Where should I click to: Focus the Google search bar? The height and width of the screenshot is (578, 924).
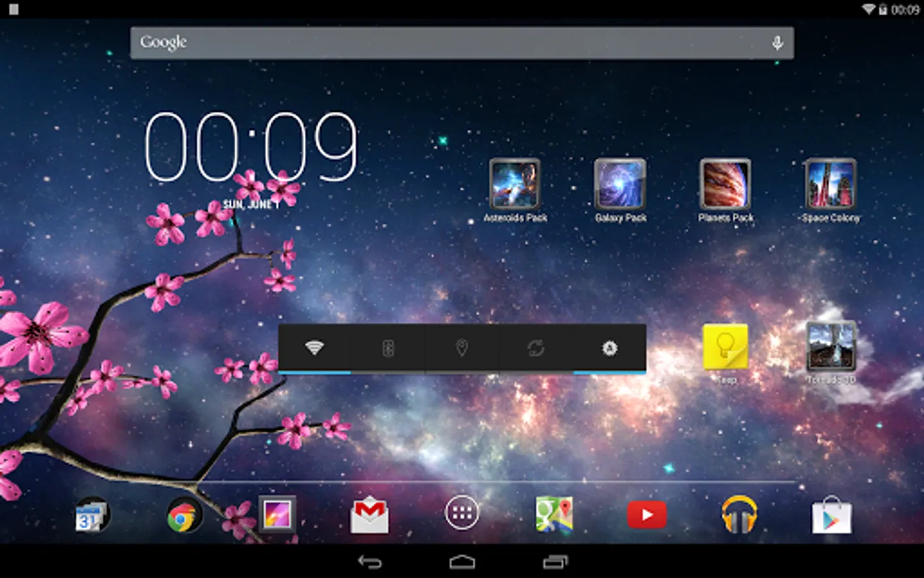[462, 43]
